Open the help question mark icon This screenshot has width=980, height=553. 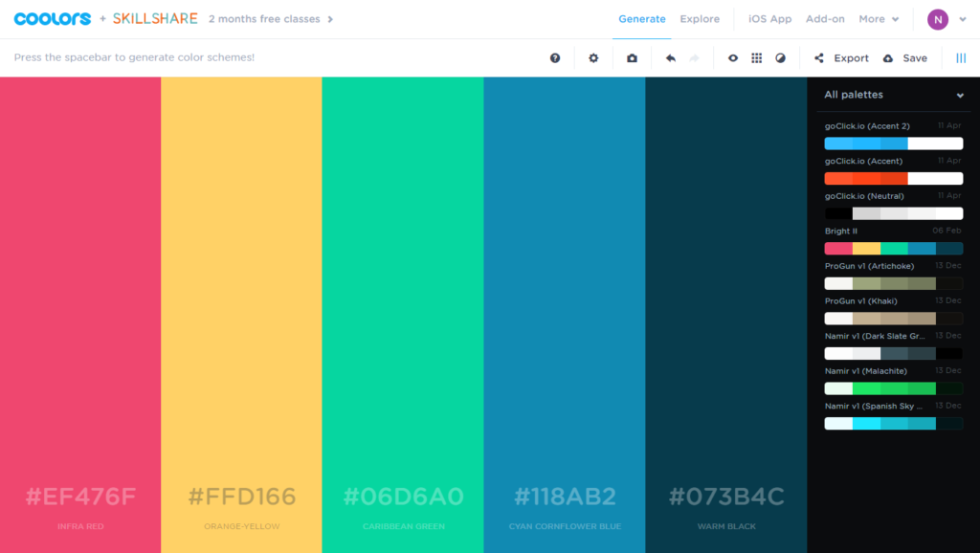point(555,58)
